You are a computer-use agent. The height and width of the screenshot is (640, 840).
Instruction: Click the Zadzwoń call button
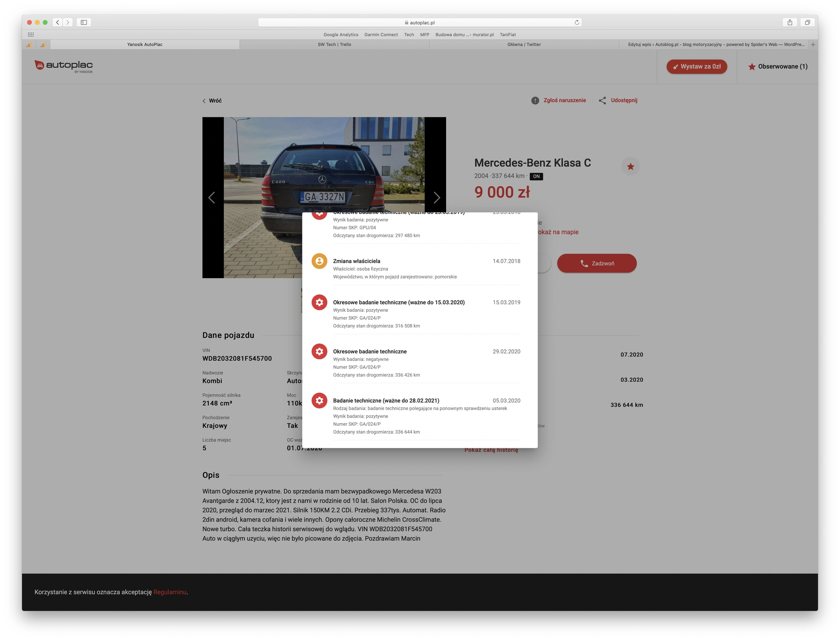pyautogui.click(x=597, y=263)
